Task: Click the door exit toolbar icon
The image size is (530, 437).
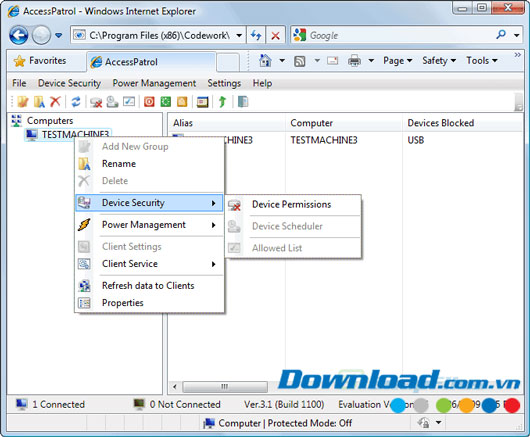Action: tap(243, 101)
